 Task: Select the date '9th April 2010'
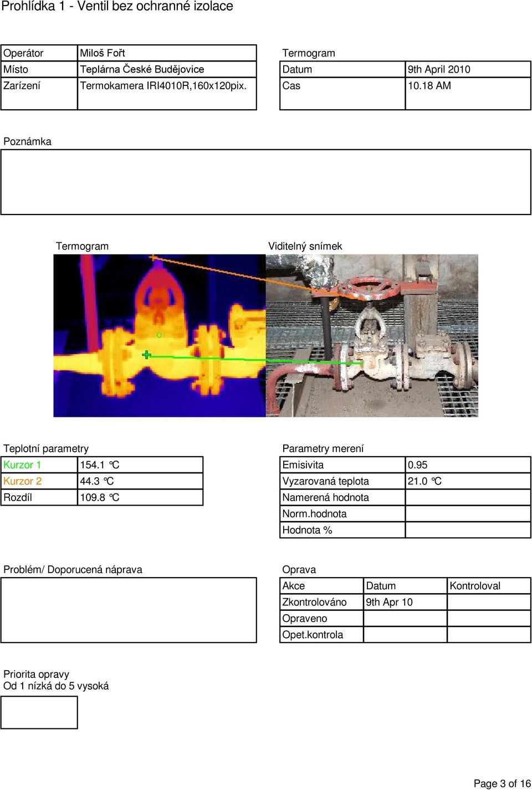point(439,69)
